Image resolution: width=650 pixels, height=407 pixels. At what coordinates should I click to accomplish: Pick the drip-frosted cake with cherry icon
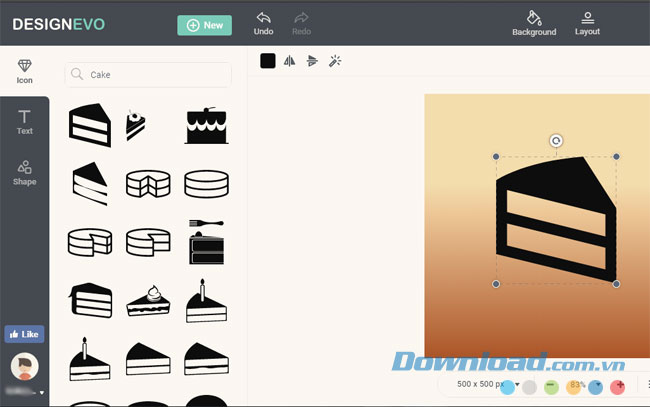click(205, 125)
